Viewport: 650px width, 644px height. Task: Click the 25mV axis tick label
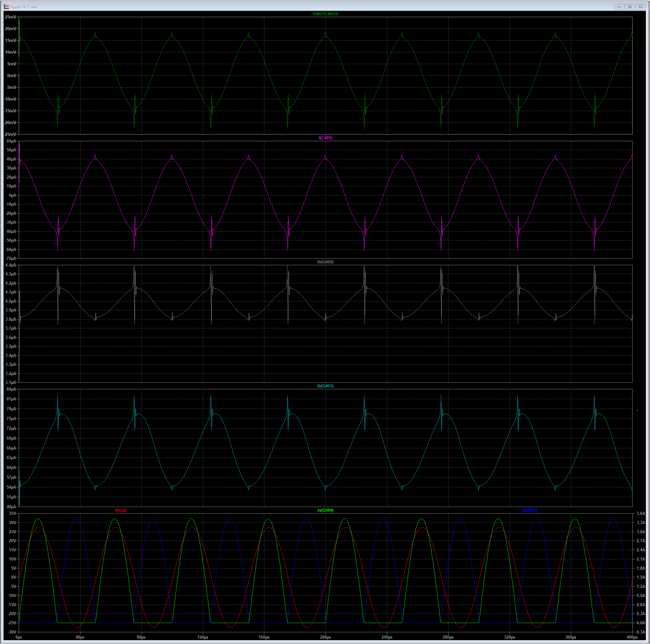tap(10, 17)
